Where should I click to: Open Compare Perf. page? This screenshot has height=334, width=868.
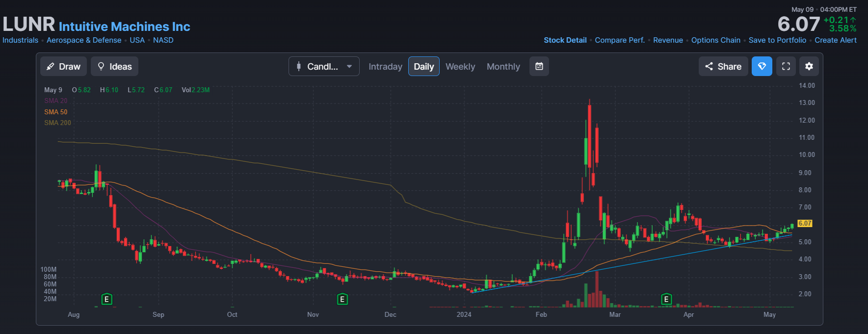pyautogui.click(x=620, y=40)
